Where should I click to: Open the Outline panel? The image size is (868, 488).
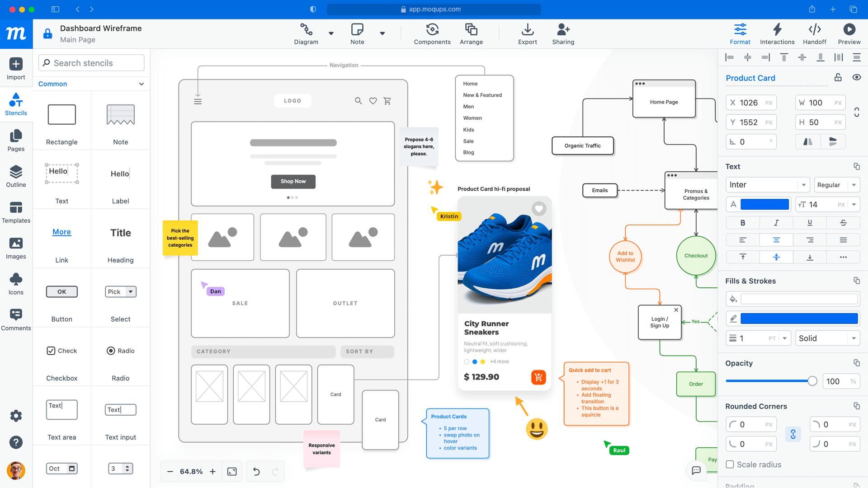coord(16,176)
